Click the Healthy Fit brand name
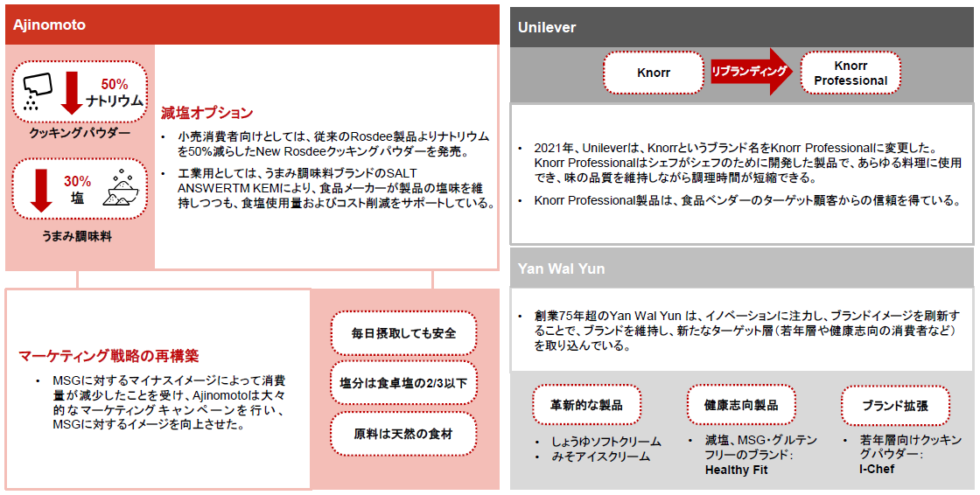Viewport: 980px width, 495px height. click(x=736, y=470)
